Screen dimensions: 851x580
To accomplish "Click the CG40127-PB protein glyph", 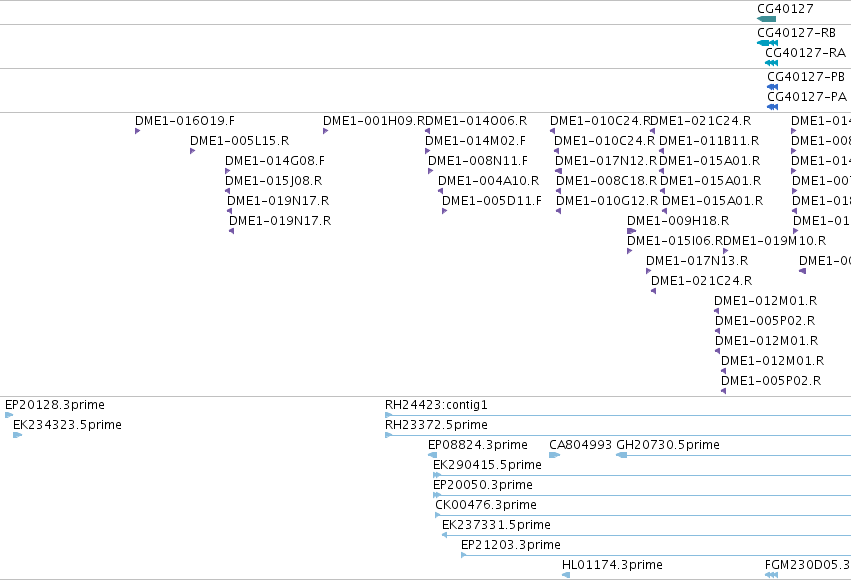I will click(772, 87).
